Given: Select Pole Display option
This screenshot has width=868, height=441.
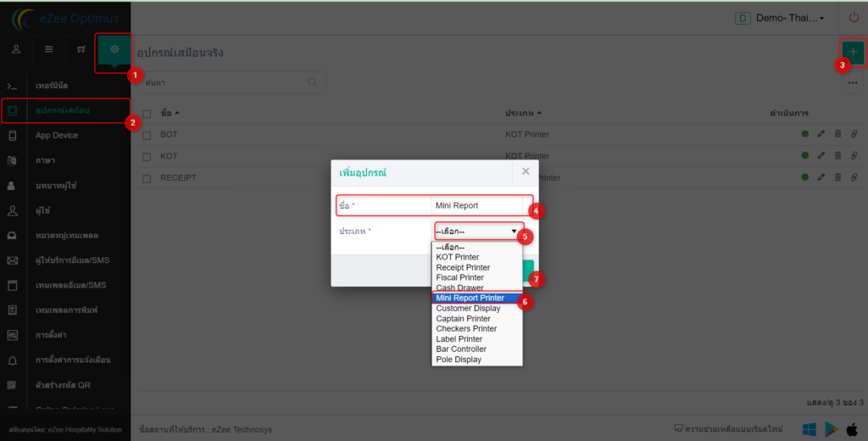Looking at the screenshot, I should [x=476, y=359].
